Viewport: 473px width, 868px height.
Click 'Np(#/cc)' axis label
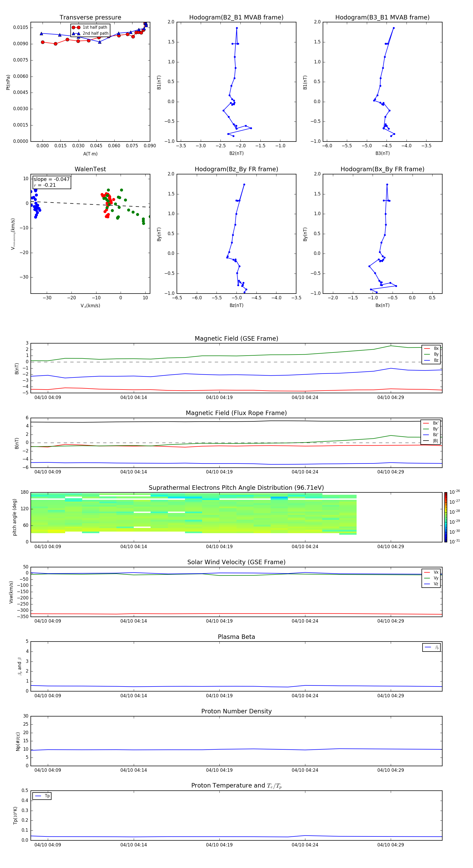(x=18, y=741)
